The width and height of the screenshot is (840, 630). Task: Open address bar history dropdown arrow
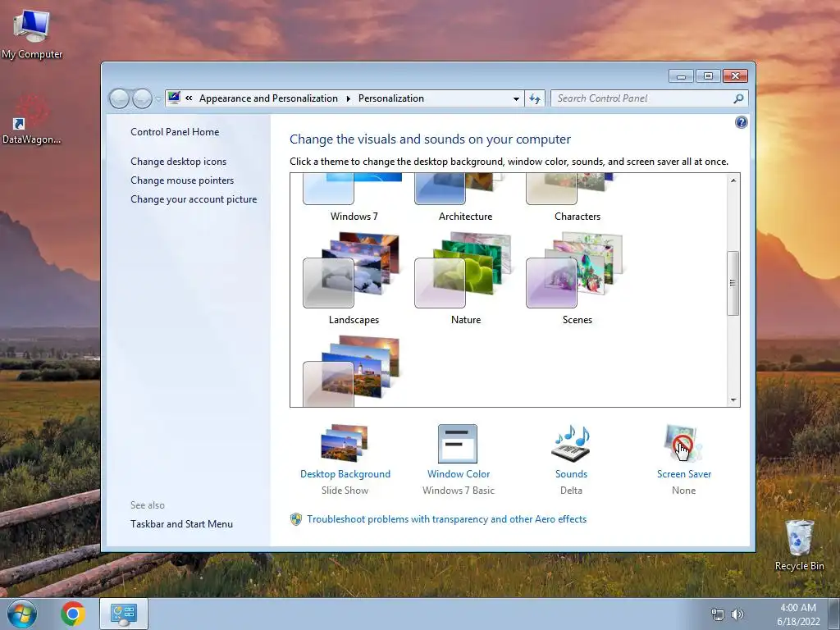pyautogui.click(x=516, y=99)
